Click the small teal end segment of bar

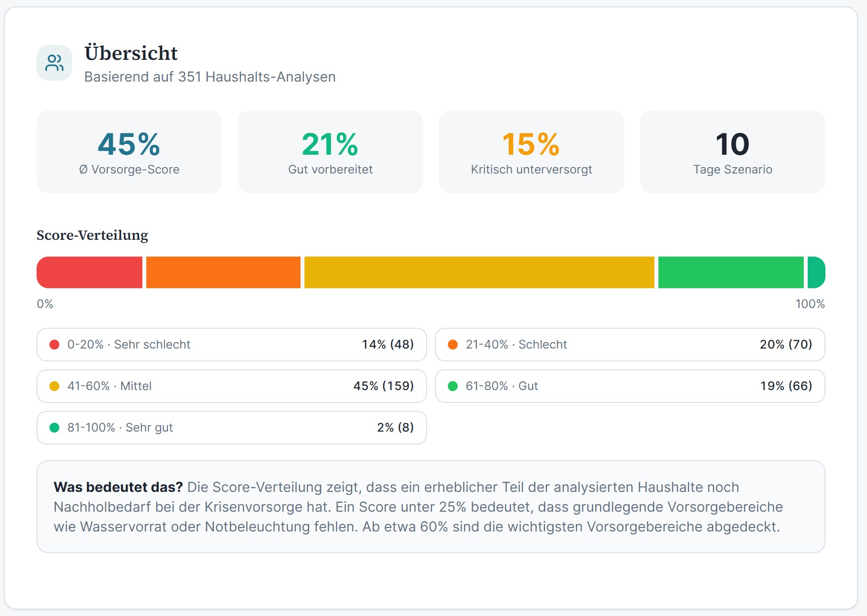[816, 272]
